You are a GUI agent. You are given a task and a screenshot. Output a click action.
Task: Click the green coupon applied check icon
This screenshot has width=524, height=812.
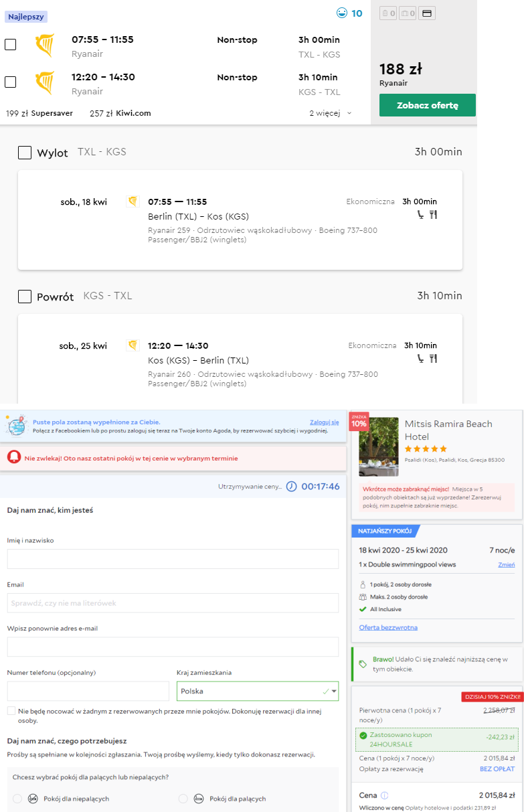(x=363, y=735)
